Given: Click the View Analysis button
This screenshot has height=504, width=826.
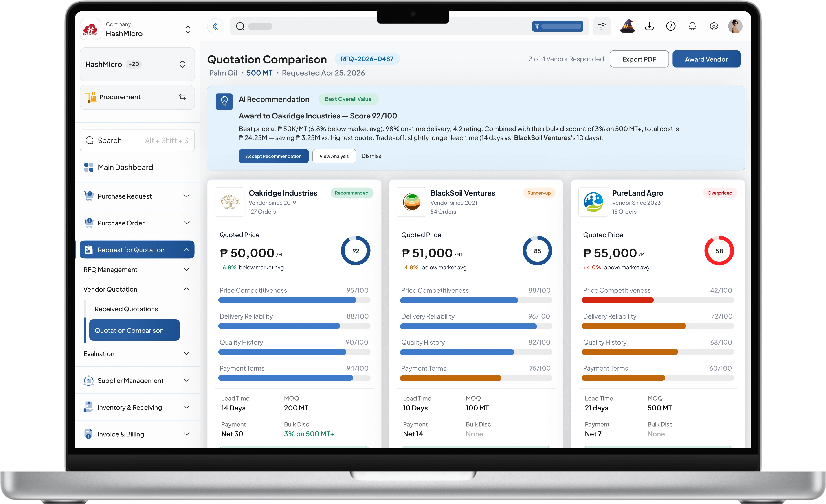Looking at the screenshot, I should (x=334, y=156).
